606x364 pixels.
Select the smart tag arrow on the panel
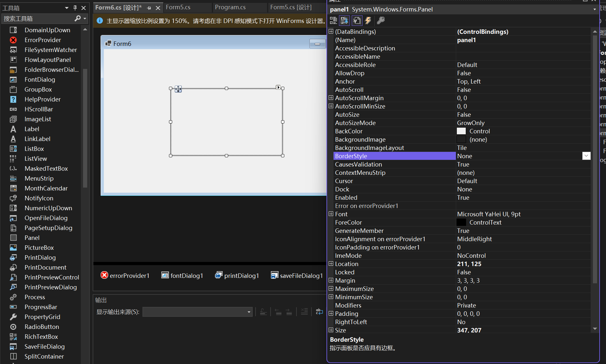pyautogui.click(x=278, y=87)
